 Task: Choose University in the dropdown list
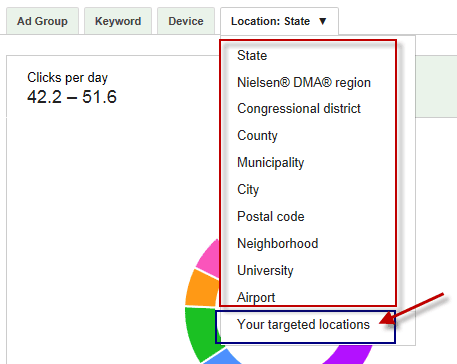click(265, 270)
